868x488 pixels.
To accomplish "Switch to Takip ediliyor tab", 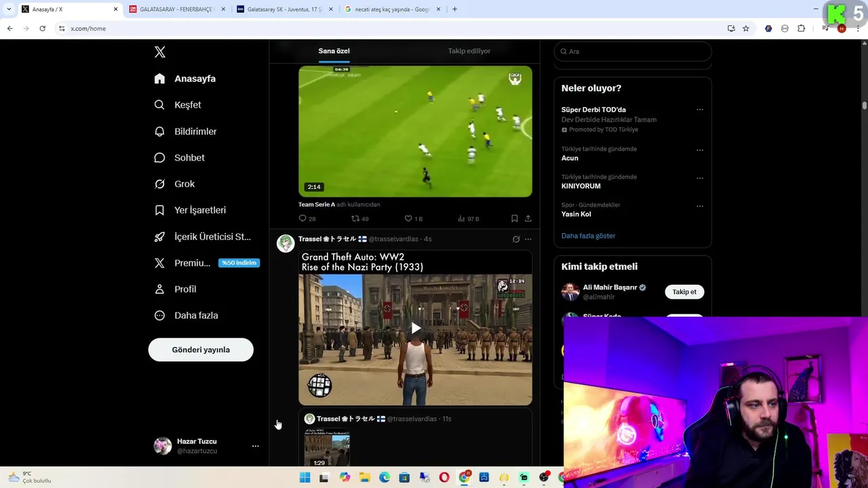I will coord(469,51).
